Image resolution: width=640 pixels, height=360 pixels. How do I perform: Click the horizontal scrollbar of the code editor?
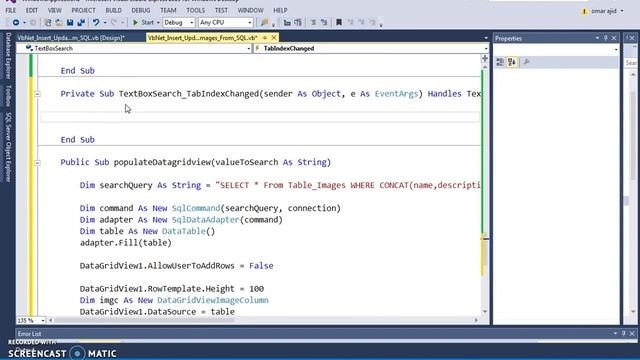click(263, 320)
